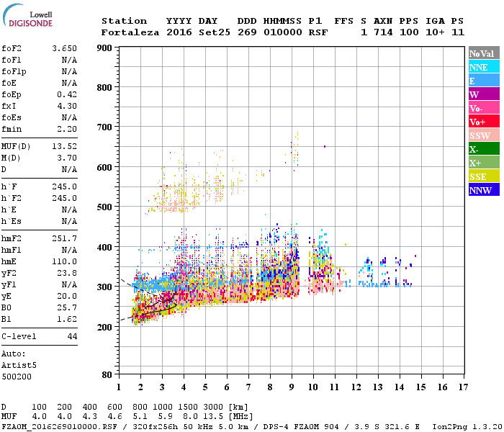Click day number 269 in header
The image size is (504, 432).
coord(247,32)
